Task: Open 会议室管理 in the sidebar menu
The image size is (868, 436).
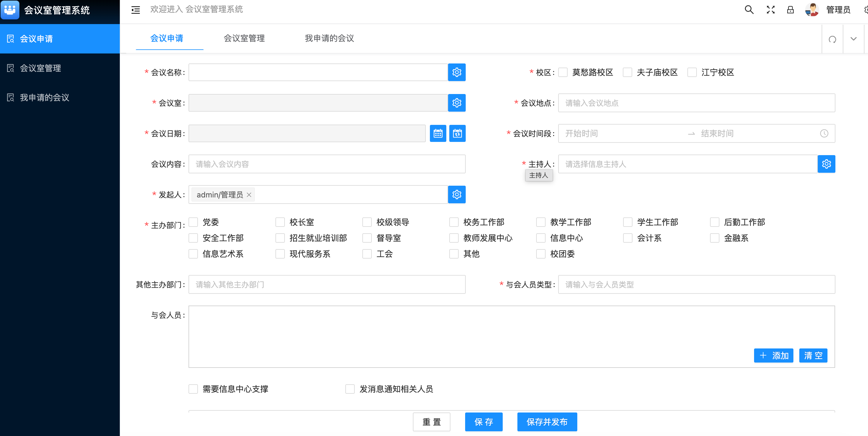Action: pos(60,68)
